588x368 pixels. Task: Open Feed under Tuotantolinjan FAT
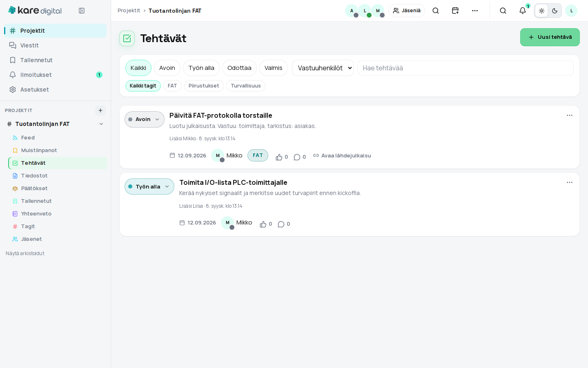tap(58, 138)
